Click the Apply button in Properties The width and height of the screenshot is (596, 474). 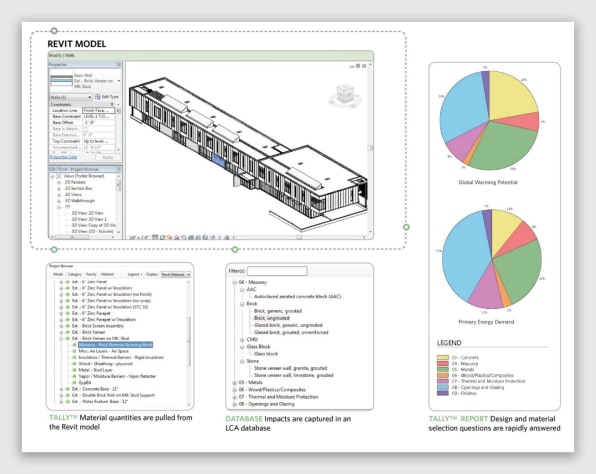(x=108, y=157)
